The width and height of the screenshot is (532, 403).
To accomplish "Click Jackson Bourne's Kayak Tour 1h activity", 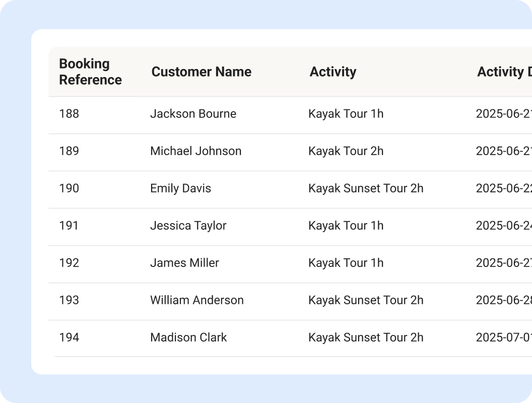I will point(346,114).
